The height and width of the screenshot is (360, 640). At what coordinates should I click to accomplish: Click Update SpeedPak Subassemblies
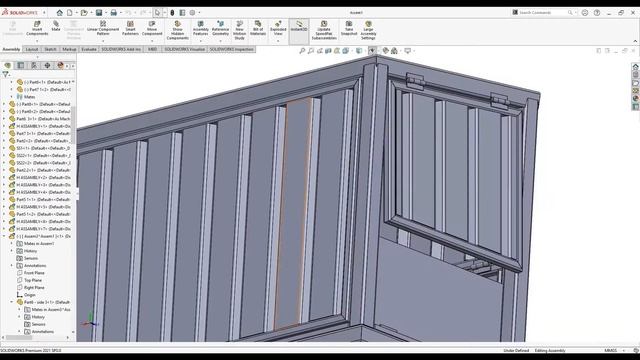(x=324, y=31)
